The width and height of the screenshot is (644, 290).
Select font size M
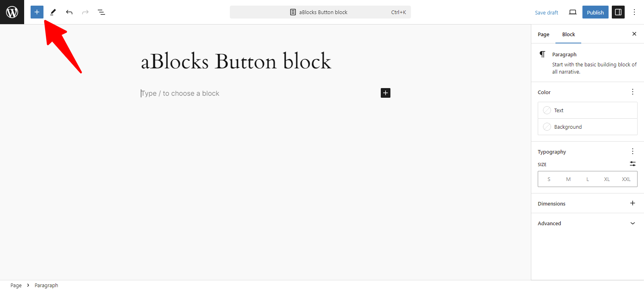point(568,179)
